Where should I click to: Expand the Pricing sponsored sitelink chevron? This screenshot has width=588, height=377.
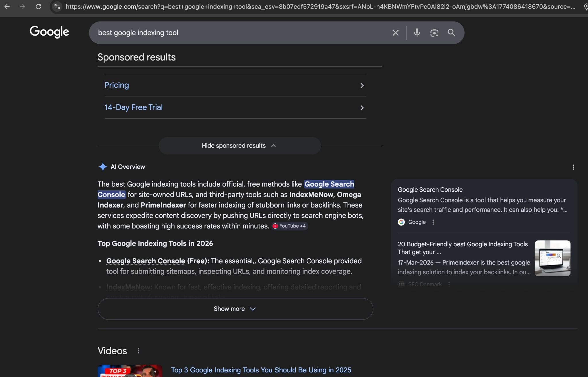point(362,86)
